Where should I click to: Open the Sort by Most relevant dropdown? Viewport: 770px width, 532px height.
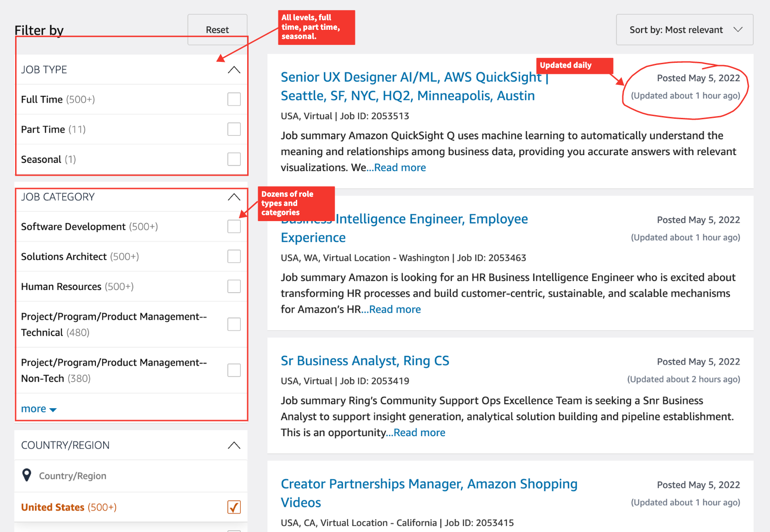684,30
